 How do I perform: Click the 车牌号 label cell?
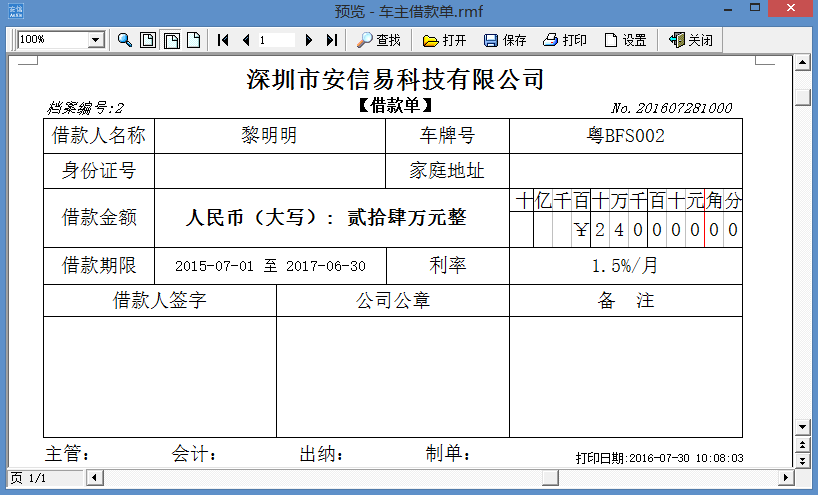click(447, 136)
